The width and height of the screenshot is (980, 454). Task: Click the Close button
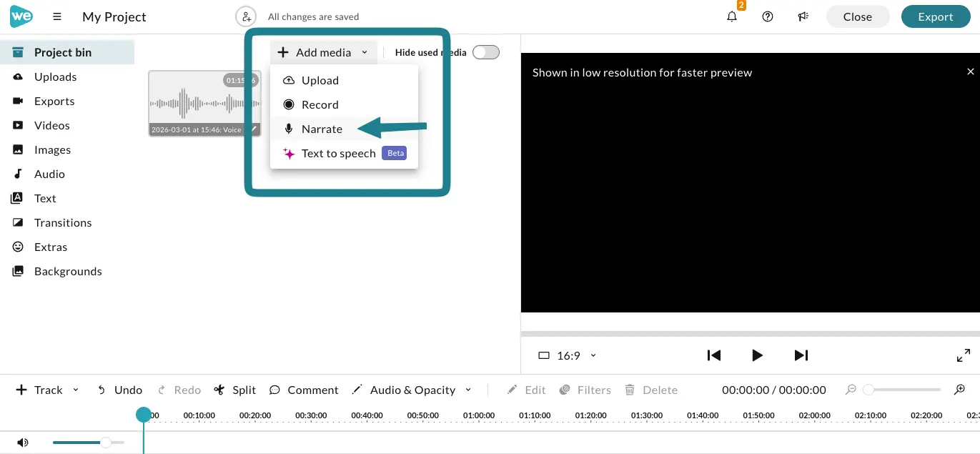pos(858,16)
